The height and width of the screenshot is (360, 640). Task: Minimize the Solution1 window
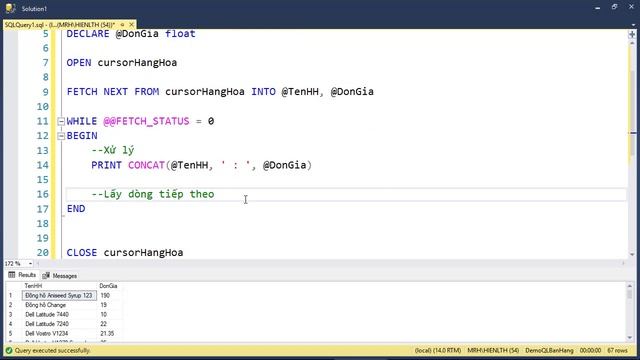pos(598,8)
